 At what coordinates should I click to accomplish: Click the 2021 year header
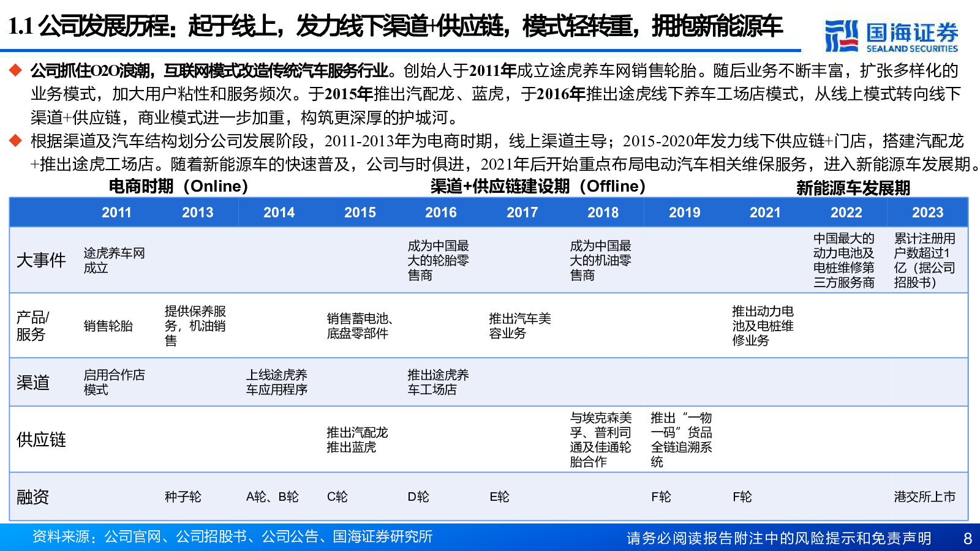765,212
